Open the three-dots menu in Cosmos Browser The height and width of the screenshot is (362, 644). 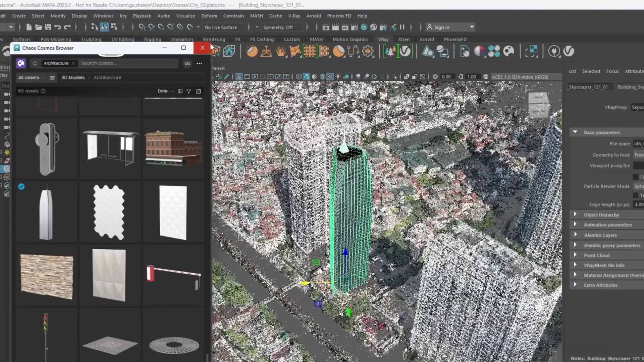click(199, 63)
